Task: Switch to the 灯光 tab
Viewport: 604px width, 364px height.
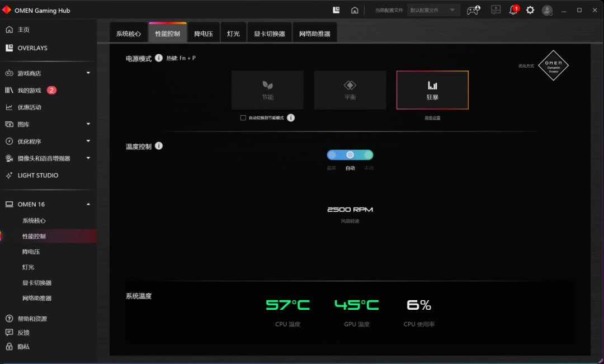Action: 233,33
